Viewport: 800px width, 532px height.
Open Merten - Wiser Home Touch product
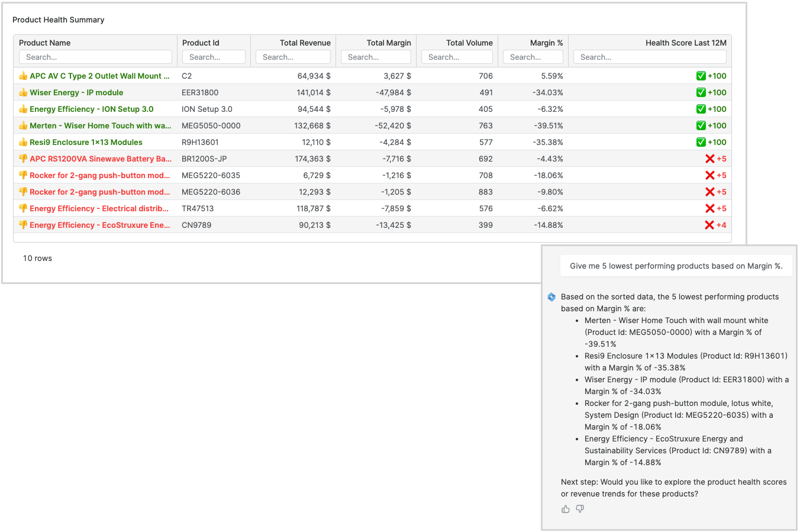(x=100, y=125)
